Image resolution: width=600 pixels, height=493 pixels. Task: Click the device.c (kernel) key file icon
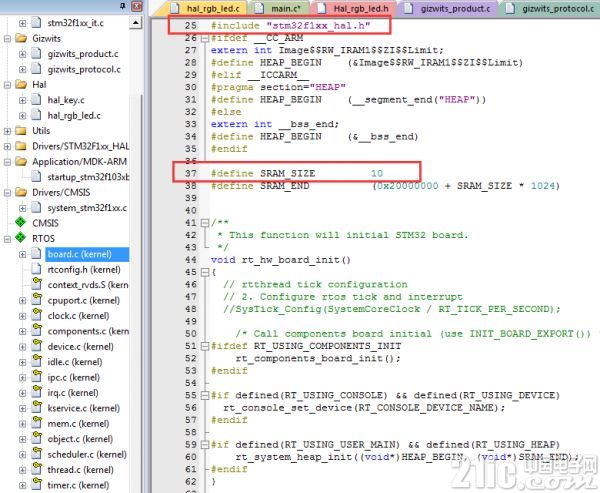click(x=37, y=345)
